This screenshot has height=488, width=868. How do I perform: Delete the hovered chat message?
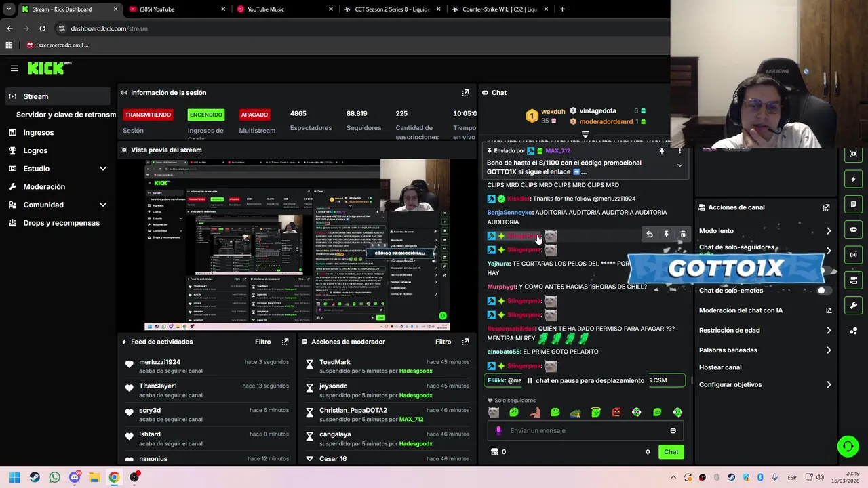click(683, 235)
